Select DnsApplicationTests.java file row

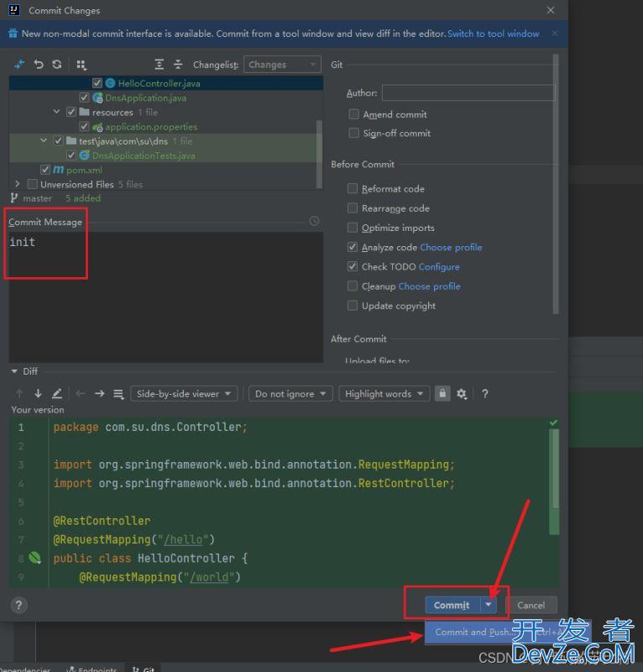click(x=165, y=155)
